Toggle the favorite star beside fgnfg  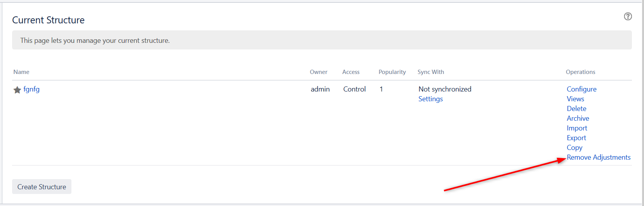pos(17,90)
